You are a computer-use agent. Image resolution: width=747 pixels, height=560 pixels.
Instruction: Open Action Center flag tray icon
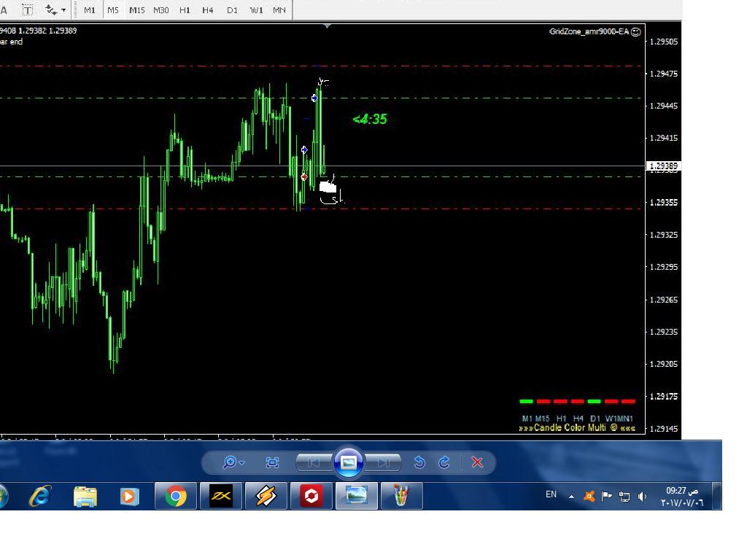pos(606,497)
